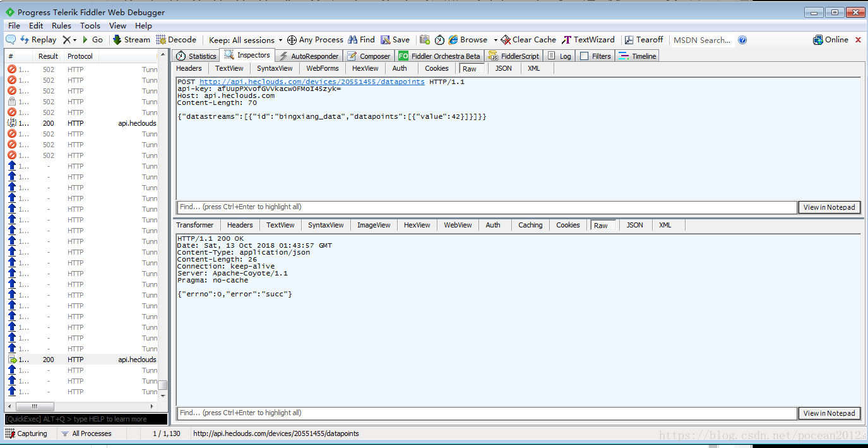Click the Go resume button

coord(92,40)
